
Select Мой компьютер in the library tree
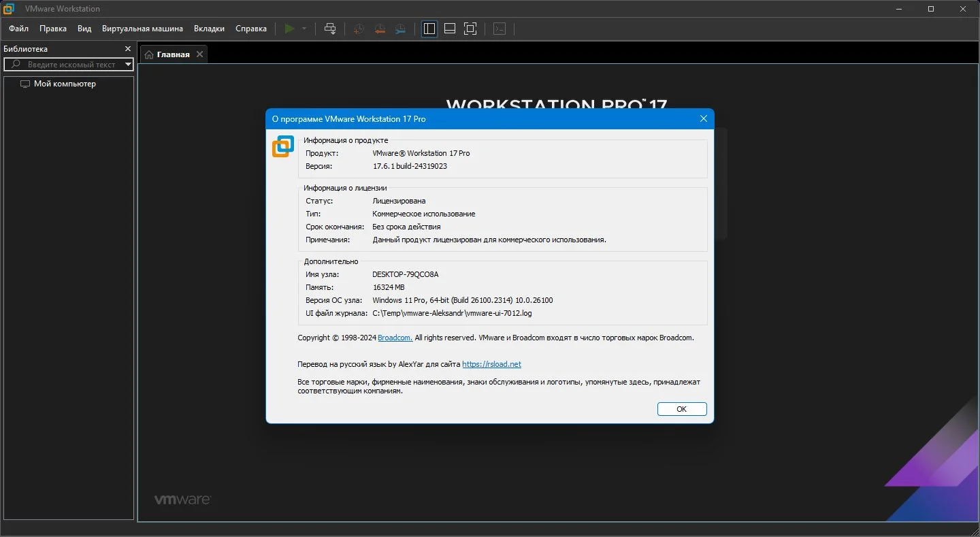(x=65, y=84)
